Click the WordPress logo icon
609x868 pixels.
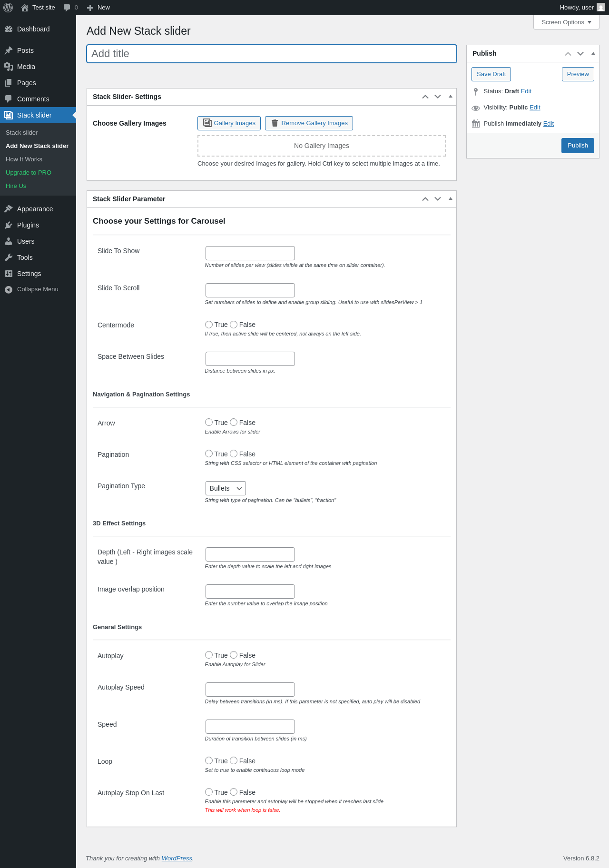click(x=8, y=8)
